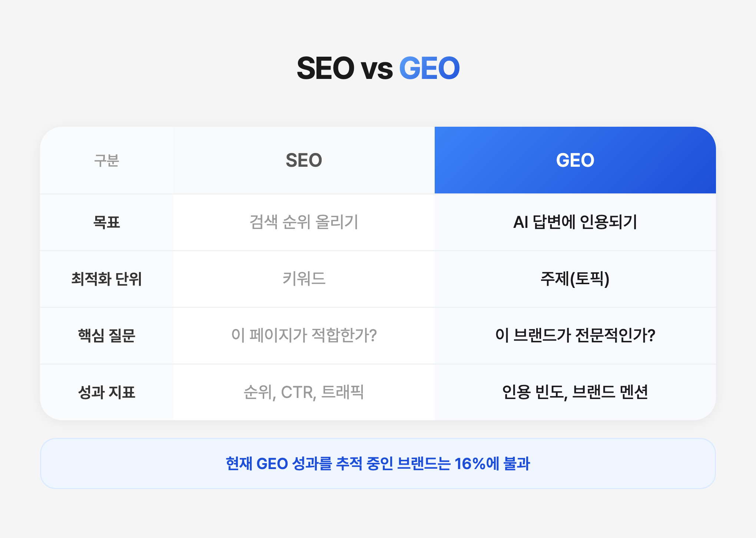This screenshot has height=538, width=756.
Task: Click the black SEO word in title
Action: point(325,68)
